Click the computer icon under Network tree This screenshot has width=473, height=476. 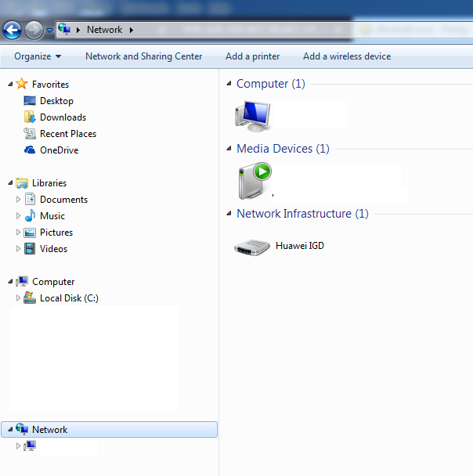30,445
